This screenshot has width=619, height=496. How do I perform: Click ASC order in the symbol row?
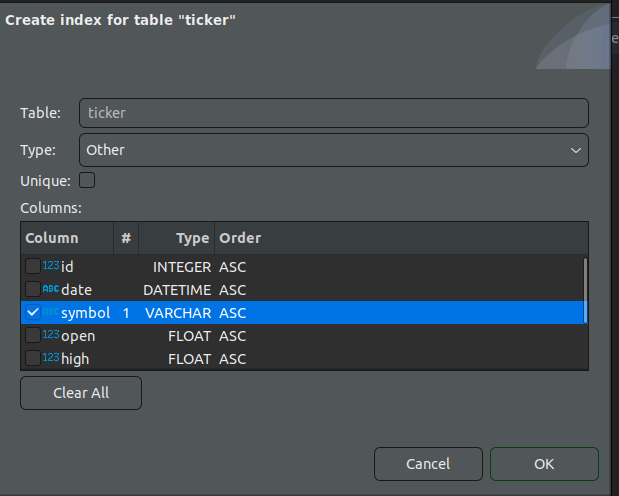click(233, 313)
